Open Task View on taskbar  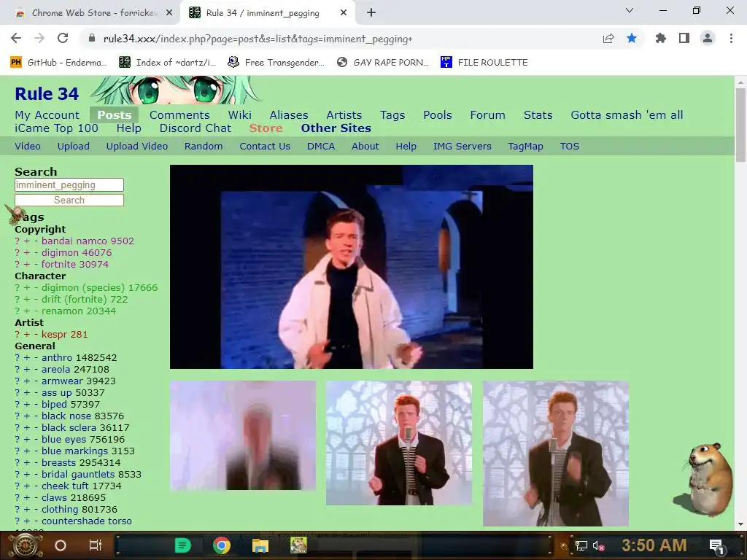[96, 545]
